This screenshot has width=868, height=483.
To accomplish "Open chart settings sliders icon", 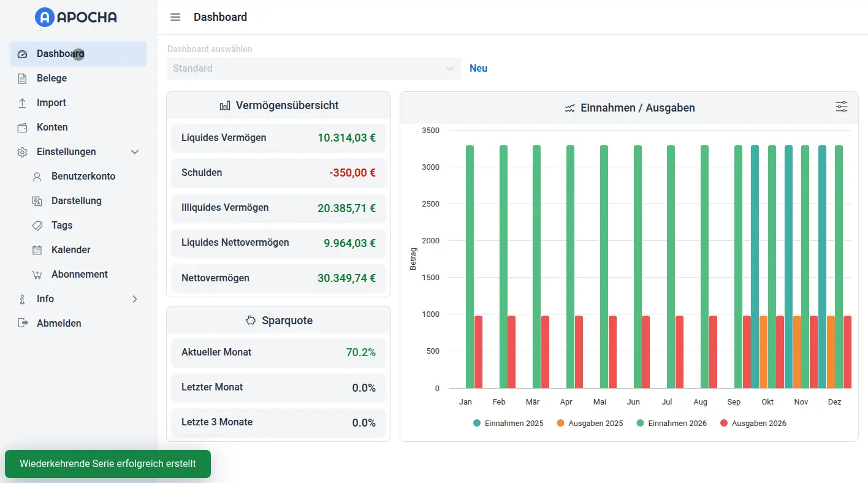I will [x=841, y=107].
